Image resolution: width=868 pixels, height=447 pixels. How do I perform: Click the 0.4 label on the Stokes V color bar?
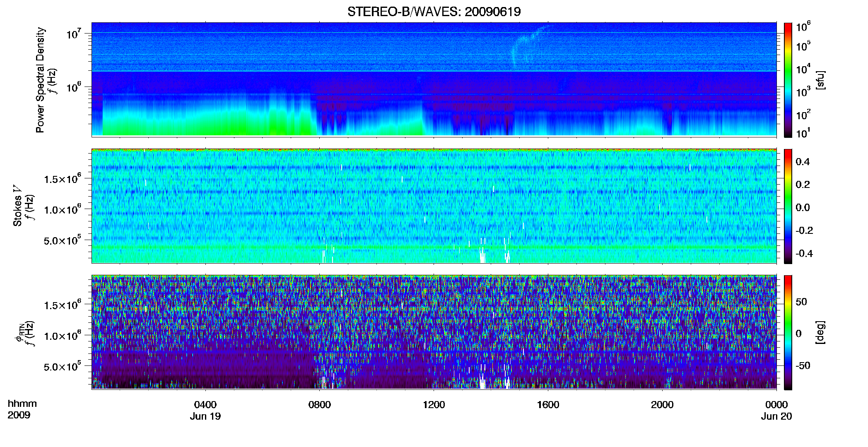(x=803, y=161)
